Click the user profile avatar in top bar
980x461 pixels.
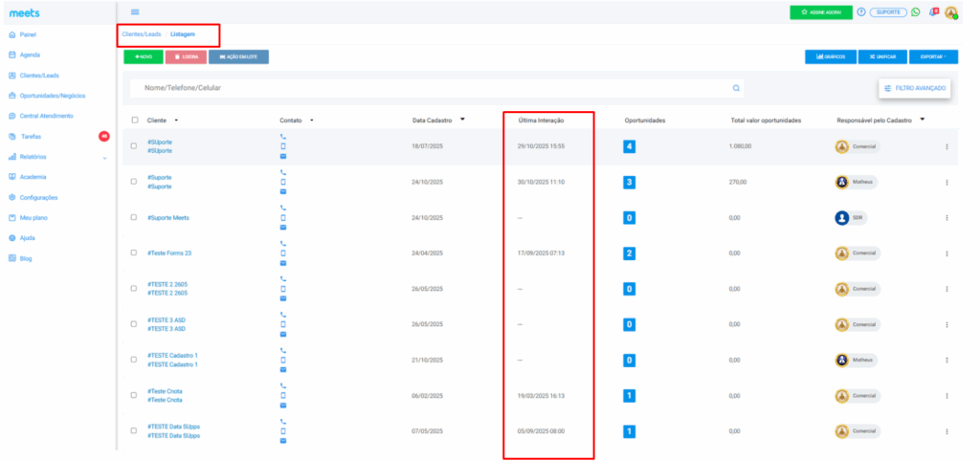pyautogui.click(x=950, y=12)
